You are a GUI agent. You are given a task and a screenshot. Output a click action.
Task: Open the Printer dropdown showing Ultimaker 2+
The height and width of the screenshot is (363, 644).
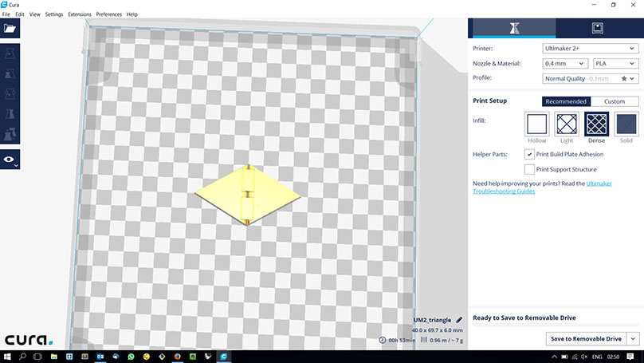tap(590, 48)
